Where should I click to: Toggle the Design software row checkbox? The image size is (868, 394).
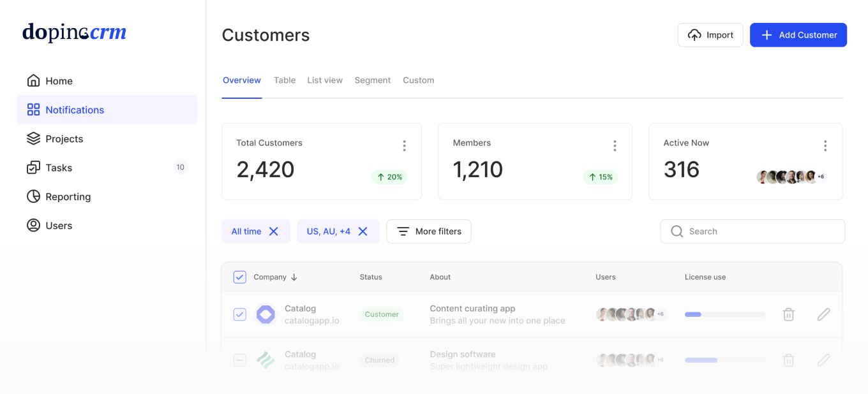(x=239, y=360)
